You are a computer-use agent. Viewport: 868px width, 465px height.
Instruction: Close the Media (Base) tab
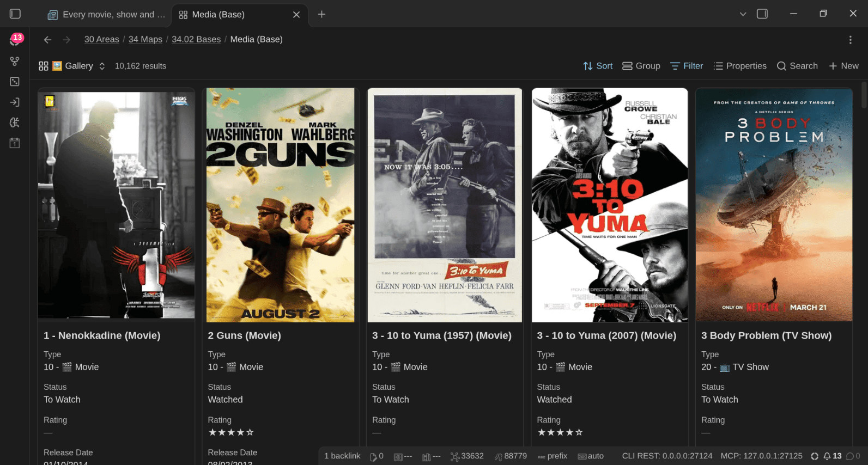(x=296, y=15)
